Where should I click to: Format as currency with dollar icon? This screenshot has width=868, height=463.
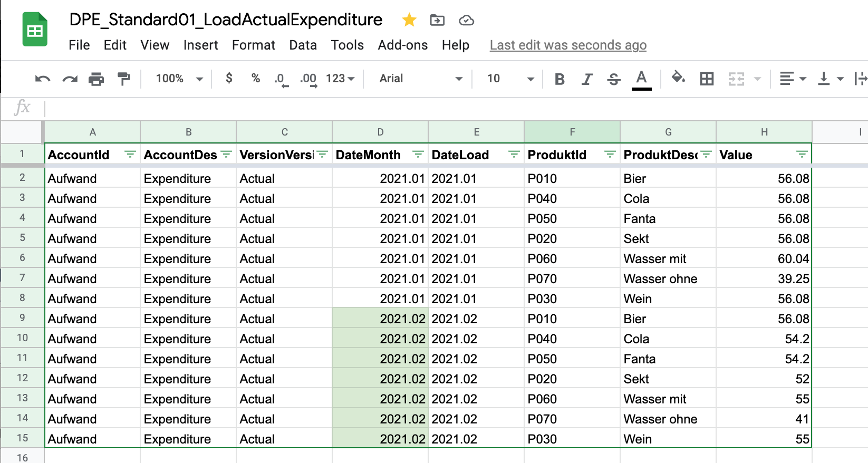click(229, 78)
